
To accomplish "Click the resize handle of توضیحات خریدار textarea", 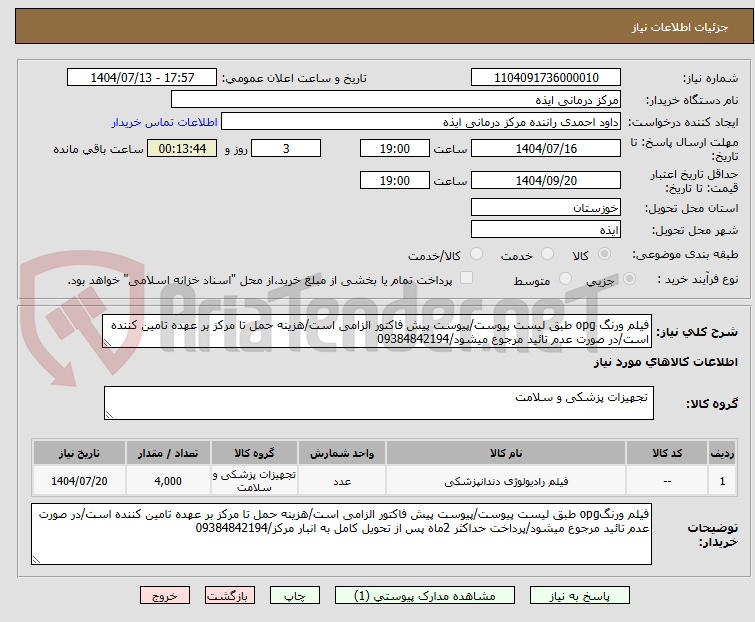I will (36, 559).
